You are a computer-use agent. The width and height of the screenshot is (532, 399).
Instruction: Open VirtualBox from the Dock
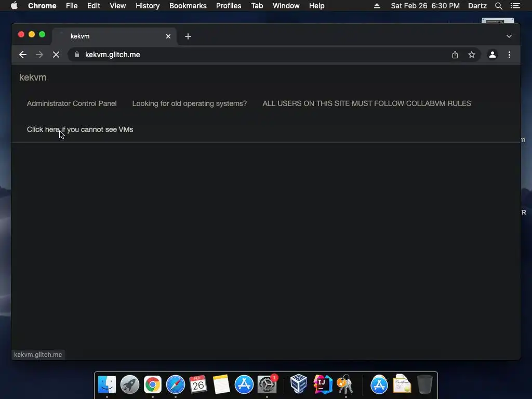pos(299,384)
